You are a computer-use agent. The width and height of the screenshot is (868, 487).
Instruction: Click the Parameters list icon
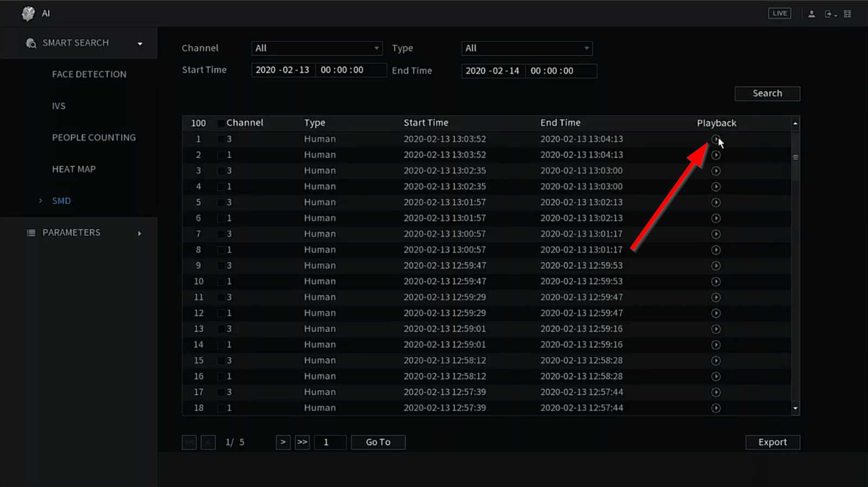click(31, 233)
